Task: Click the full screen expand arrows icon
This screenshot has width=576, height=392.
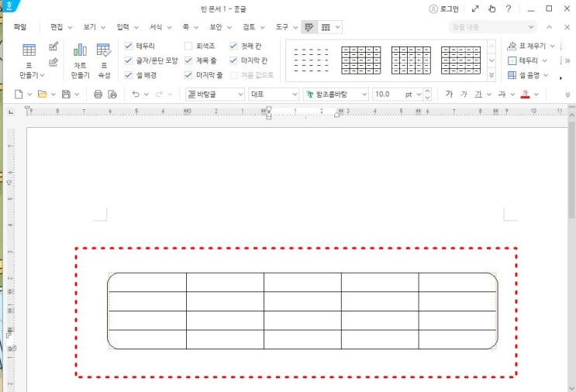Action: pos(475,9)
